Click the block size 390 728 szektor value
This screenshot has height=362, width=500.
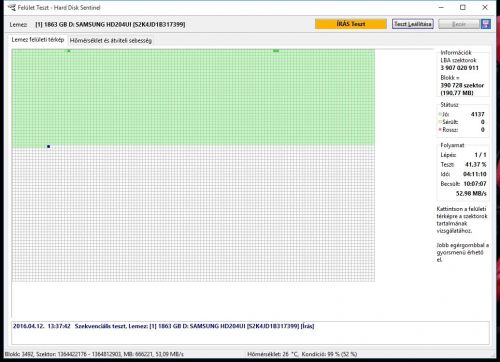462,85
